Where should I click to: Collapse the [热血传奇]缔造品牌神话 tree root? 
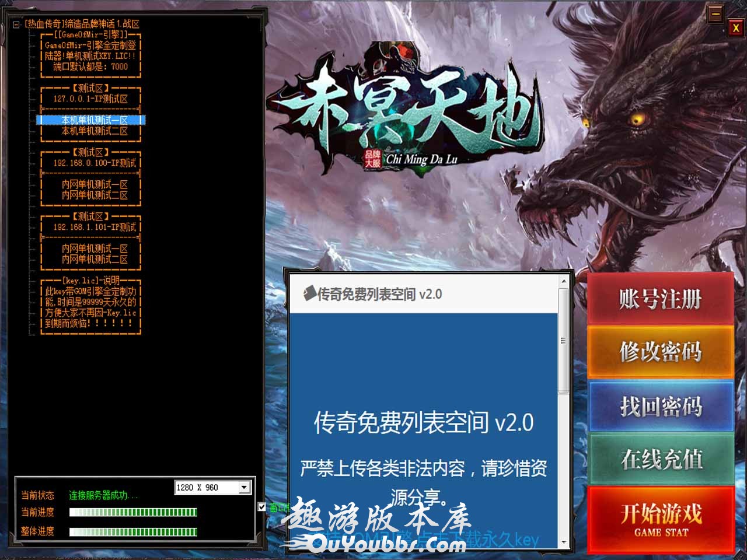(x=16, y=24)
